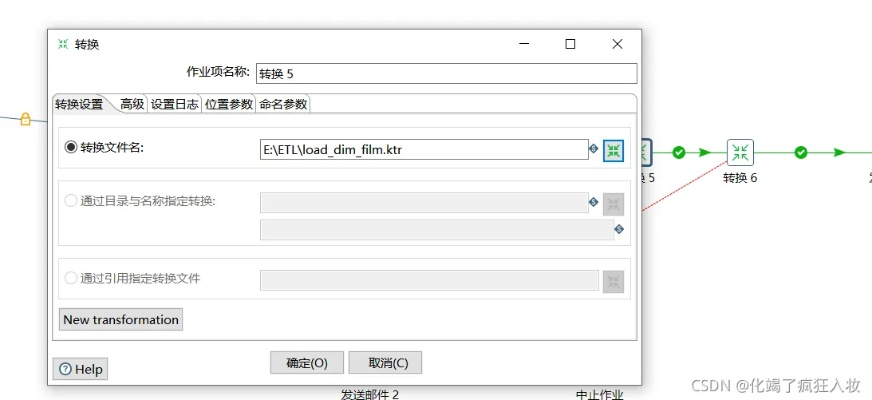Open the 设置日志 tab

(174, 104)
